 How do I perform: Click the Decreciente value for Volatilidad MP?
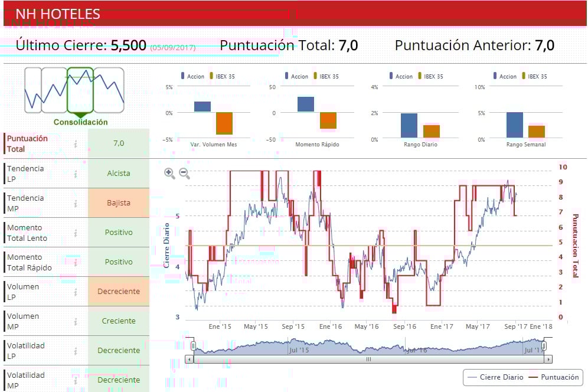pyautogui.click(x=119, y=380)
